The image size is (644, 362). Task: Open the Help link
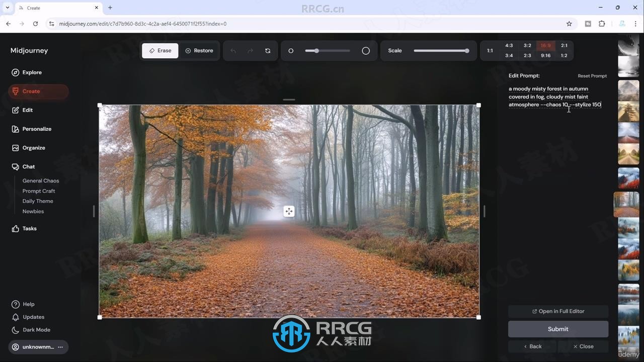[x=28, y=304]
